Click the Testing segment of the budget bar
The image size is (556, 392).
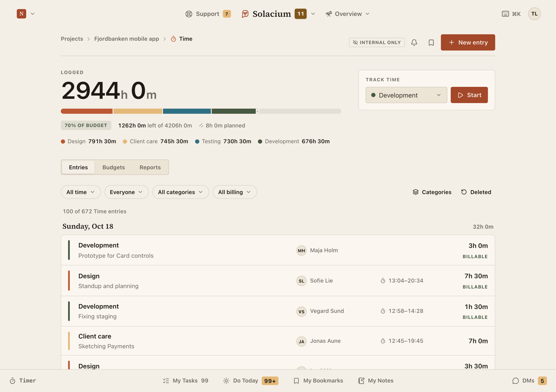click(x=187, y=111)
